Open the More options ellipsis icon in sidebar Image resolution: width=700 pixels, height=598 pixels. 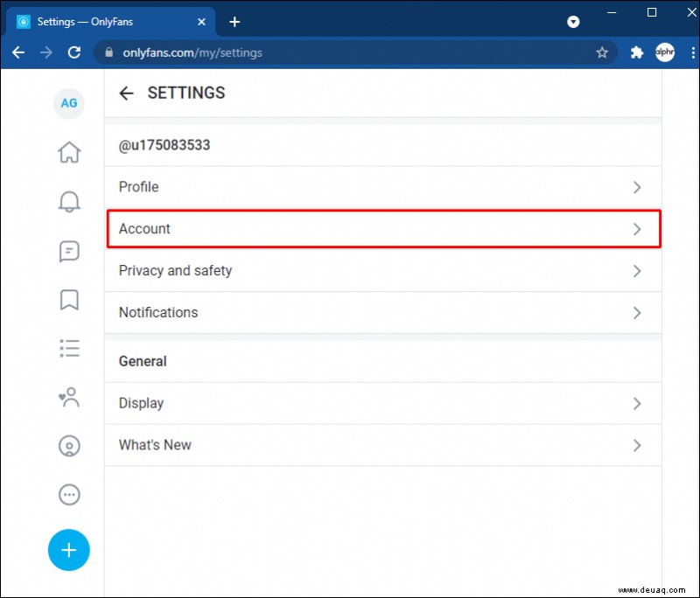point(69,495)
